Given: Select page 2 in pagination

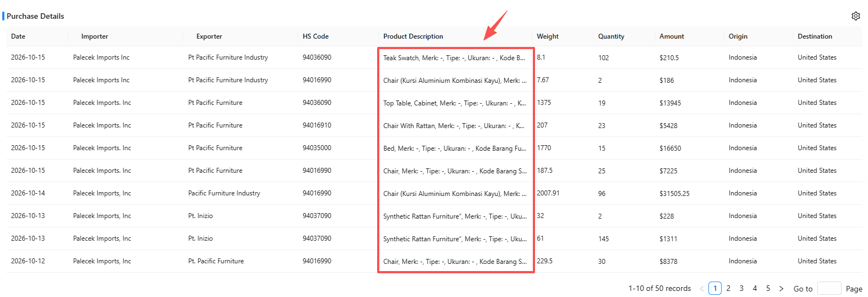Looking at the screenshot, I should click(728, 288).
